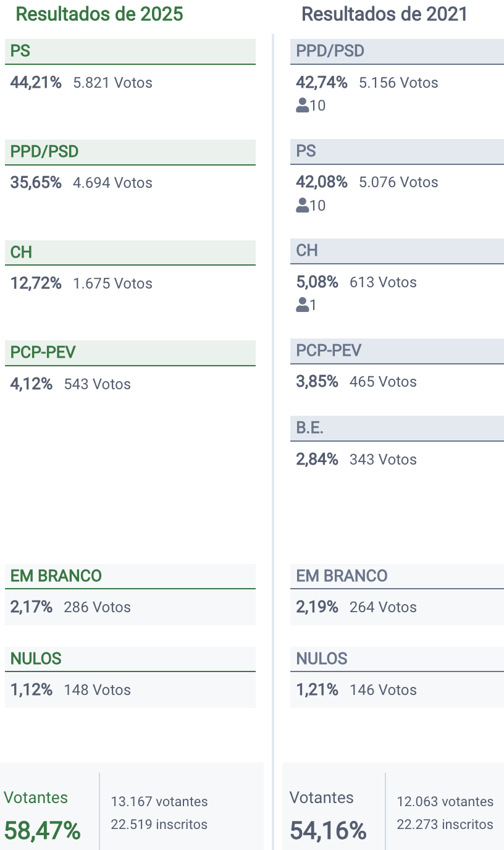Click the 54,16% turnout figure for 2021
Image resolution: width=504 pixels, height=850 pixels.
(x=328, y=830)
